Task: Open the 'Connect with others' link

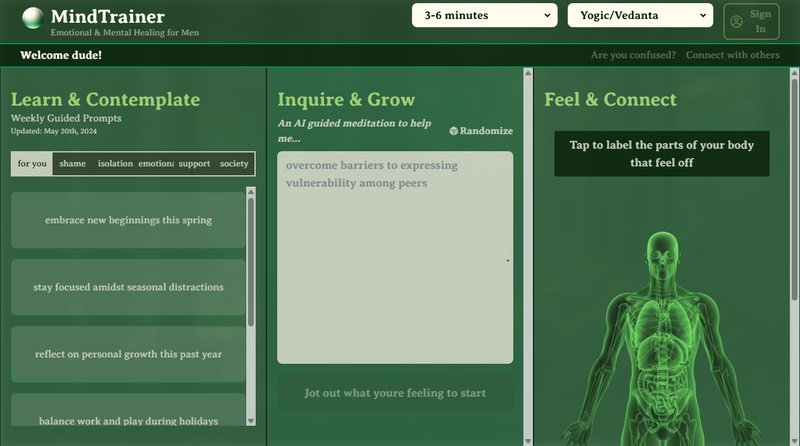Action: point(732,55)
